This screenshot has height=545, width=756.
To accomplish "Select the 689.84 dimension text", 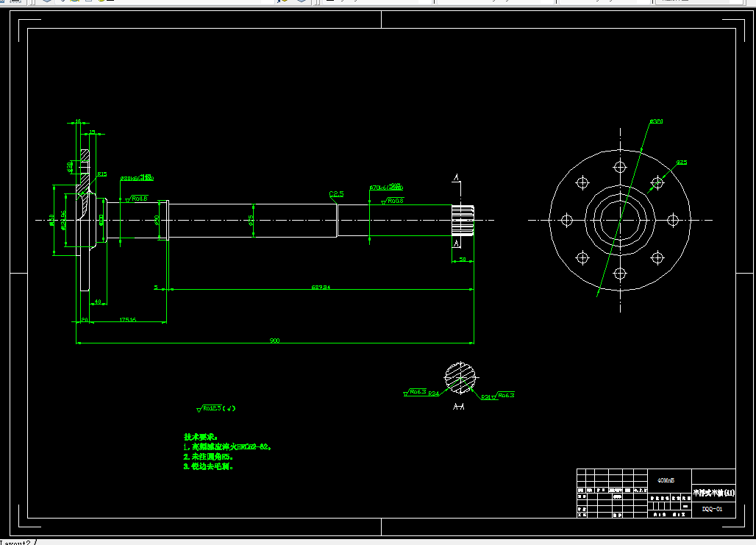I will point(321,287).
